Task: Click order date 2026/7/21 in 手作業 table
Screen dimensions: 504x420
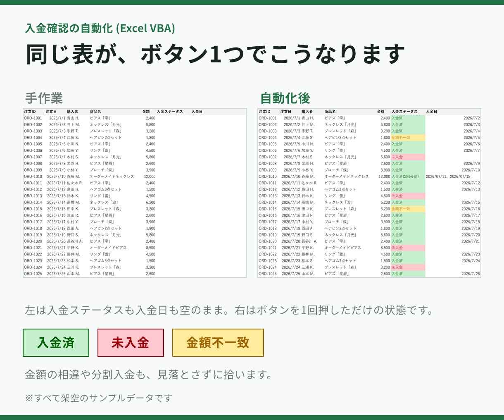Action: coord(56,248)
